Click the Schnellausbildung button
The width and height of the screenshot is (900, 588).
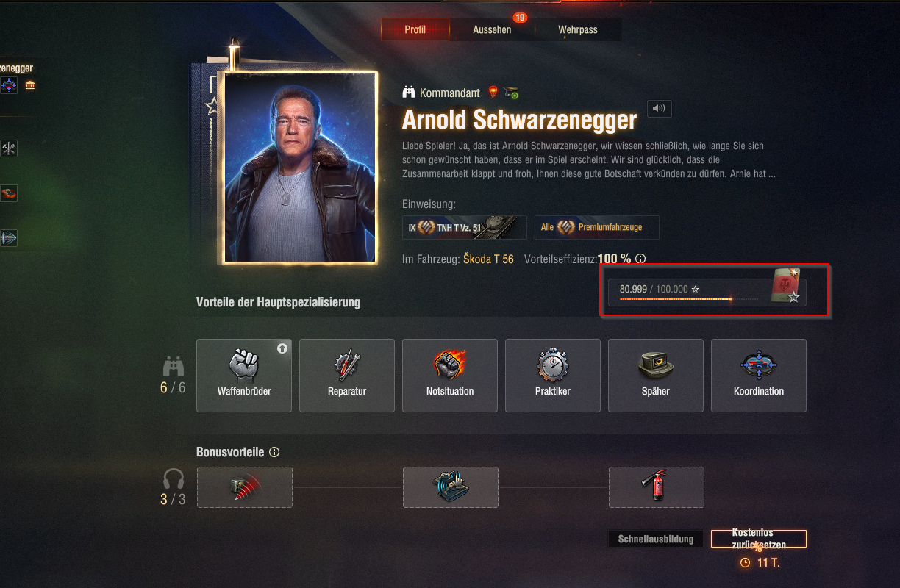point(656,539)
